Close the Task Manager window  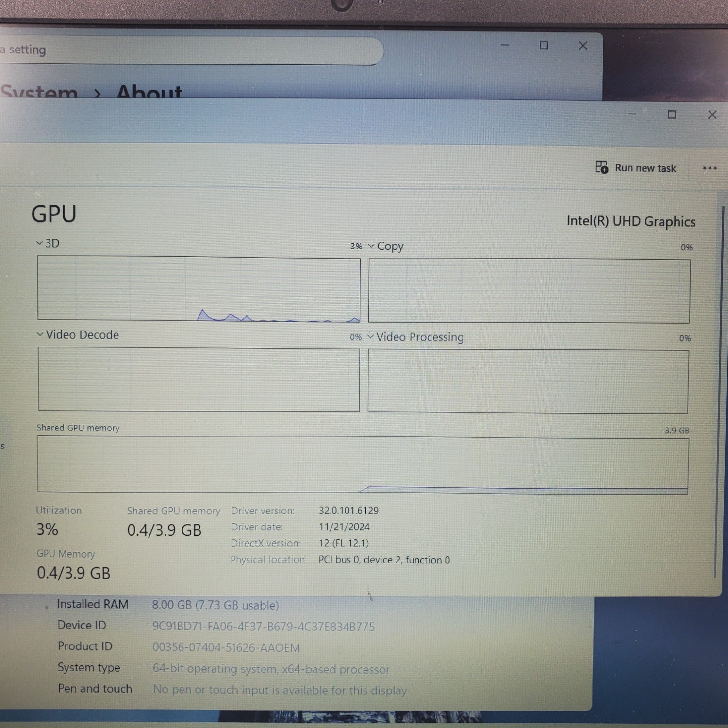712,115
